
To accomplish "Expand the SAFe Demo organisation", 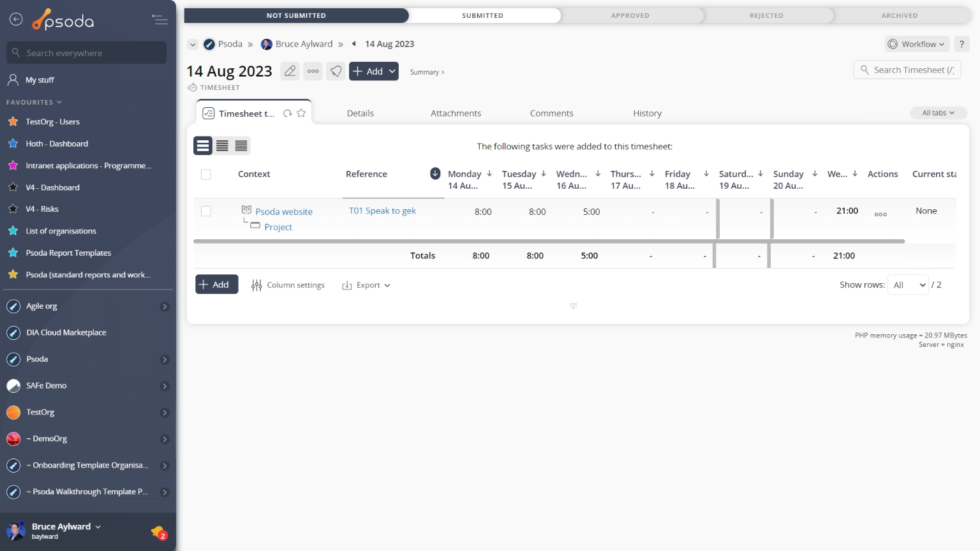I will 165,386.
